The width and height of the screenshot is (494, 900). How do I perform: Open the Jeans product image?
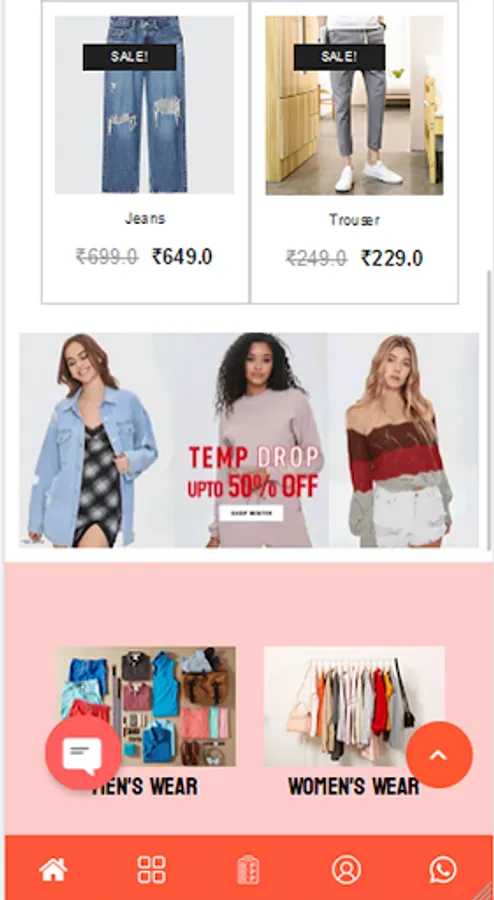coord(145,104)
